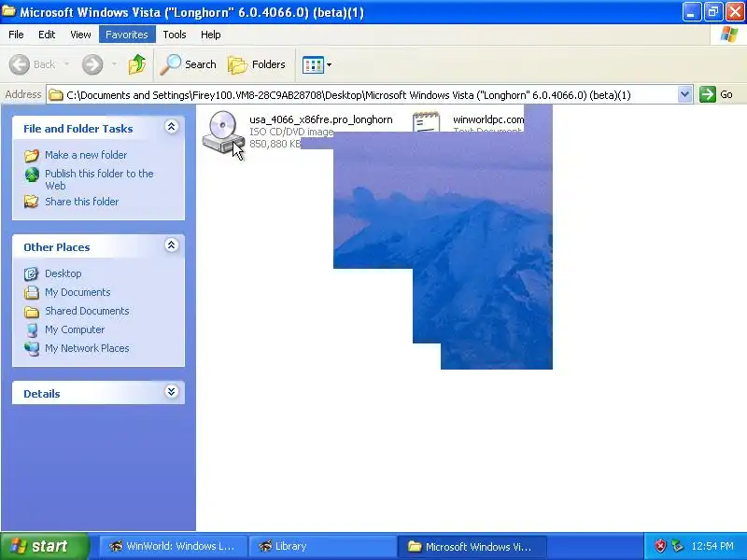The width and height of the screenshot is (747, 560).
Task: Open My Network Places link
Action: [87, 348]
